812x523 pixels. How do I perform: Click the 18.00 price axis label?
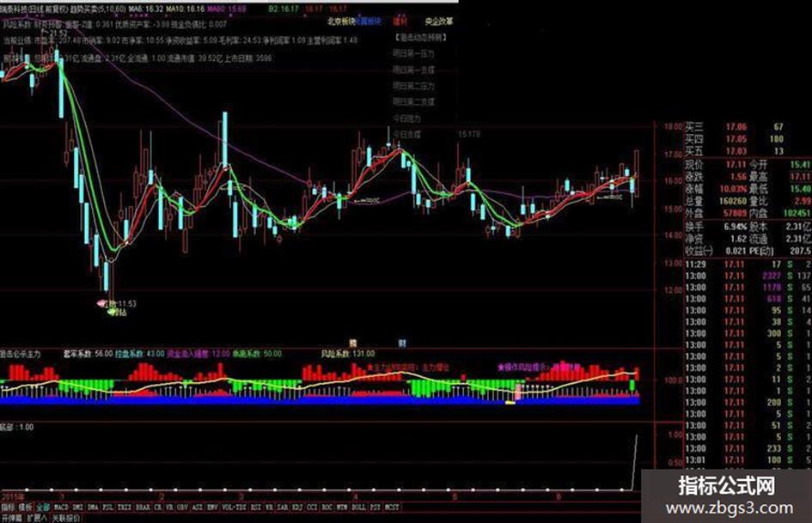pyautogui.click(x=673, y=126)
